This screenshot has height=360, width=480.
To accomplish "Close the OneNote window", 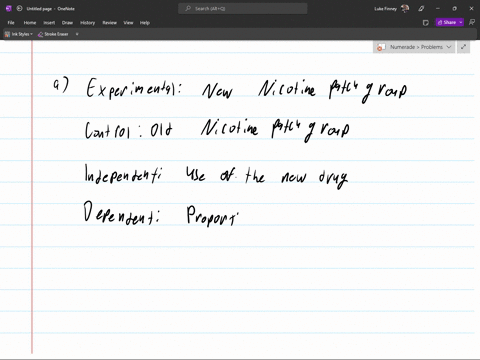I will tap(471, 9).
